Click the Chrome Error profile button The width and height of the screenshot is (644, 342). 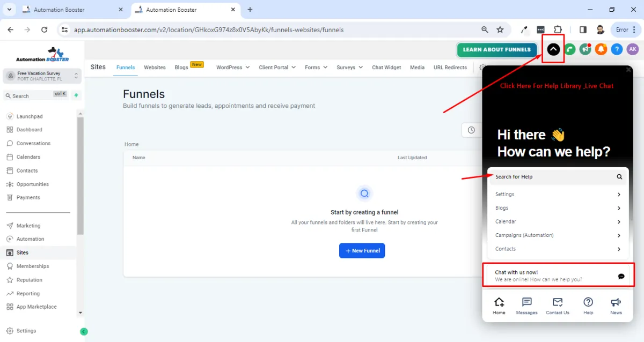[x=627, y=30]
